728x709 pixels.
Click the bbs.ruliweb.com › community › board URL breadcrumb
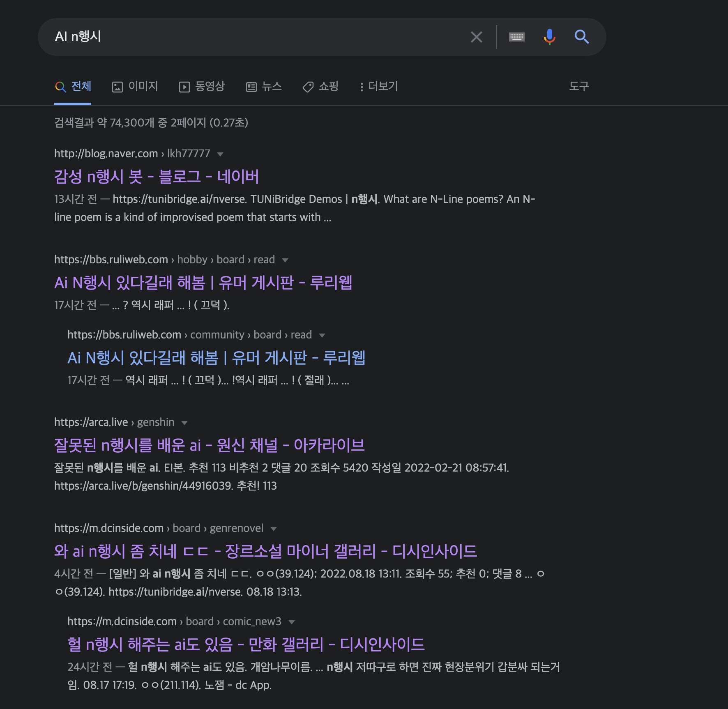coord(190,335)
